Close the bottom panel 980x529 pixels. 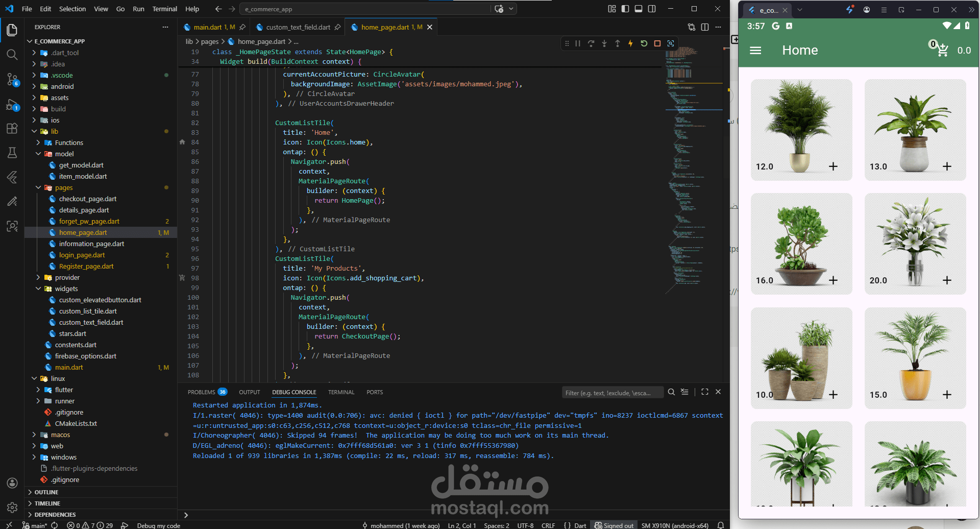[718, 392]
